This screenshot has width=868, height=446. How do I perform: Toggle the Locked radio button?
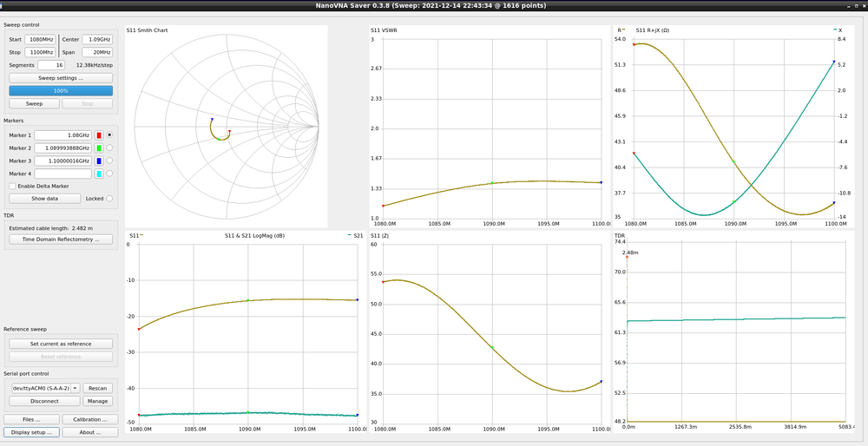coord(109,199)
